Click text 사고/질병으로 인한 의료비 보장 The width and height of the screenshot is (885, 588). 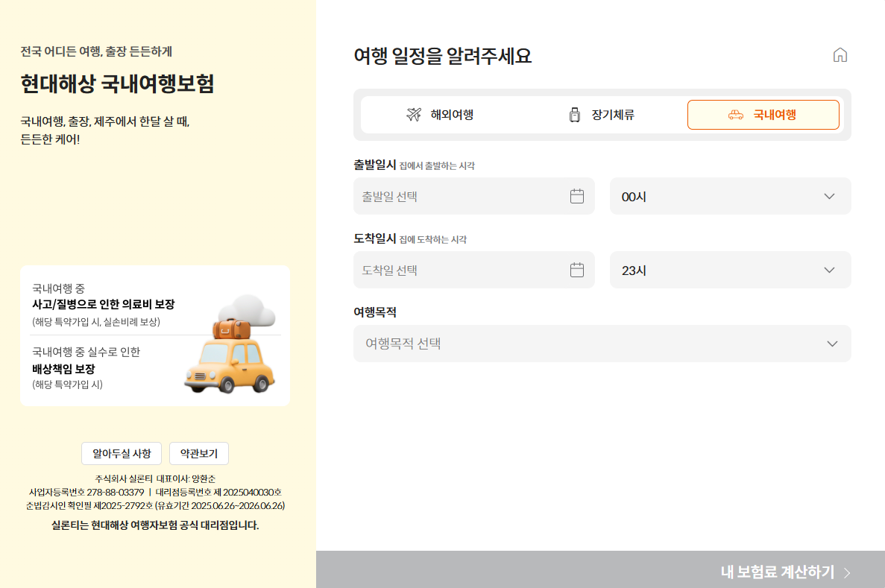(104, 304)
